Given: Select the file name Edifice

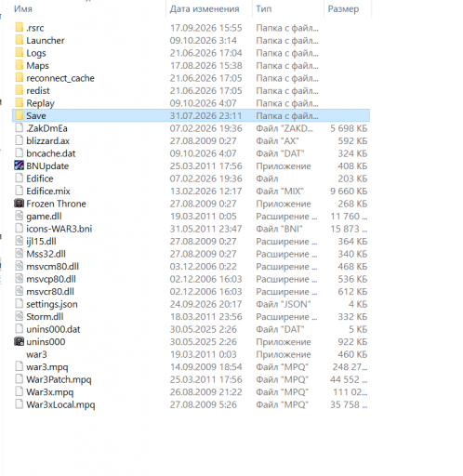Looking at the screenshot, I should point(40,178).
